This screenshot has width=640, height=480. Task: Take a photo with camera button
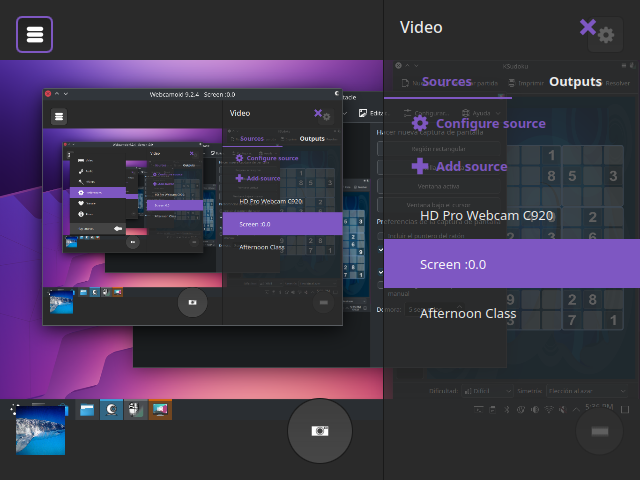point(320,431)
